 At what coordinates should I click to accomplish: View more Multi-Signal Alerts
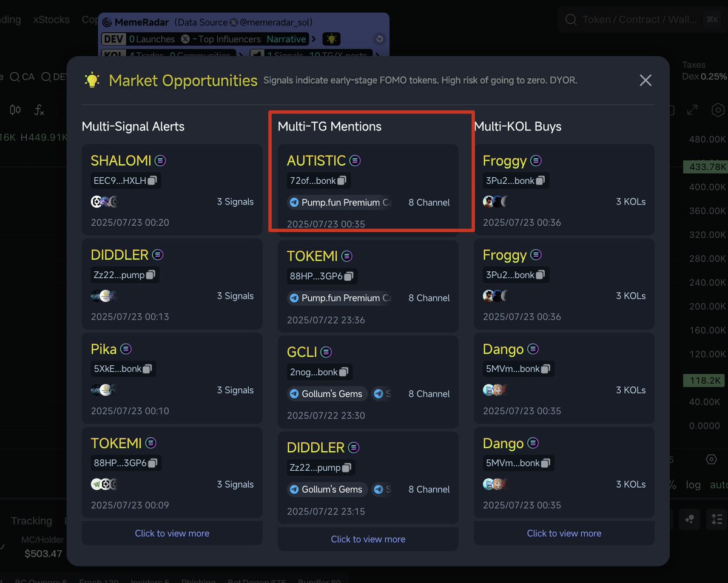(x=172, y=533)
